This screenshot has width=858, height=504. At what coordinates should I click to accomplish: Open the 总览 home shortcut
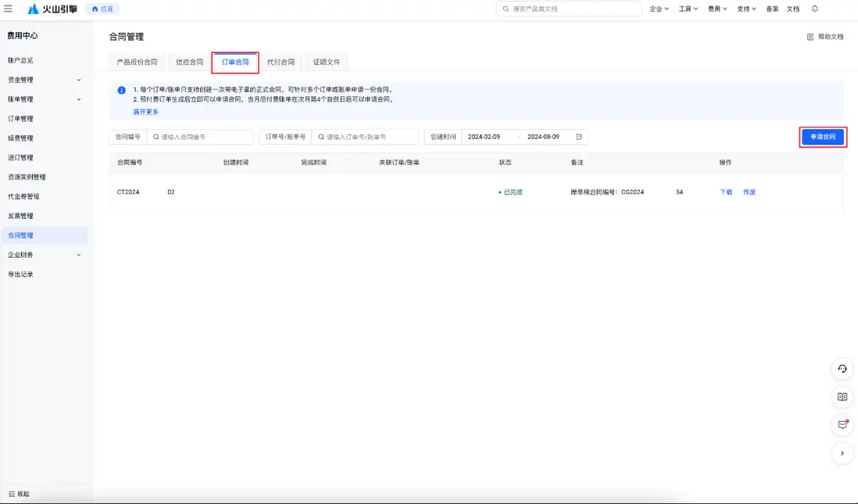[x=103, y=9]
